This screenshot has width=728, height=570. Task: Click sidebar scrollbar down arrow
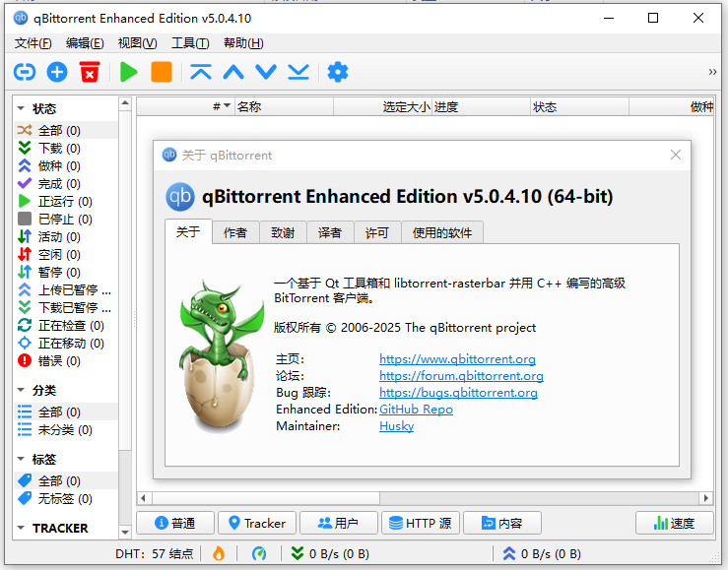click(x=125, y=532)
